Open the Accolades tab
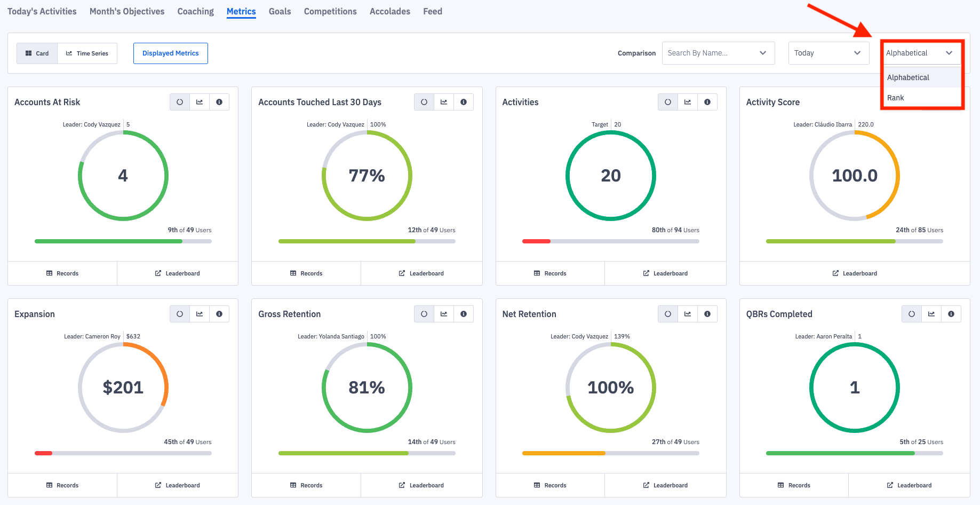The image size is (980, 505). click(x=390, y=11)
